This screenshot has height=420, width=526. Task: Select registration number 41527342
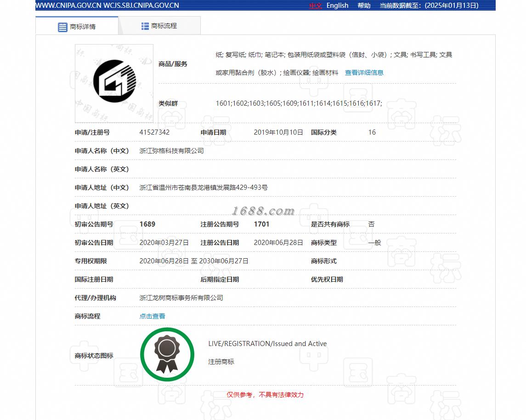pyautogui.click(x=154, y=132)
